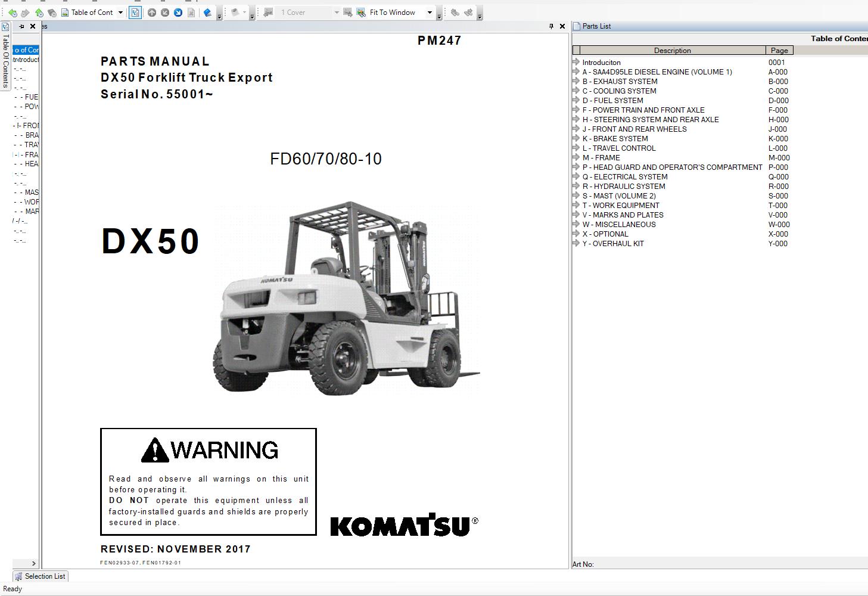Select the green Up navigation arrow
Viewport: 868px width, 596px height.
[39, 12]
